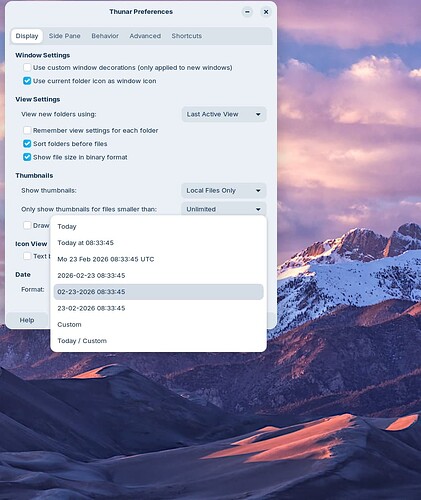The width and height of the screenshot is (421, 500).
Task: Close the Thunar Preferences window
Action: click(266, 12)
